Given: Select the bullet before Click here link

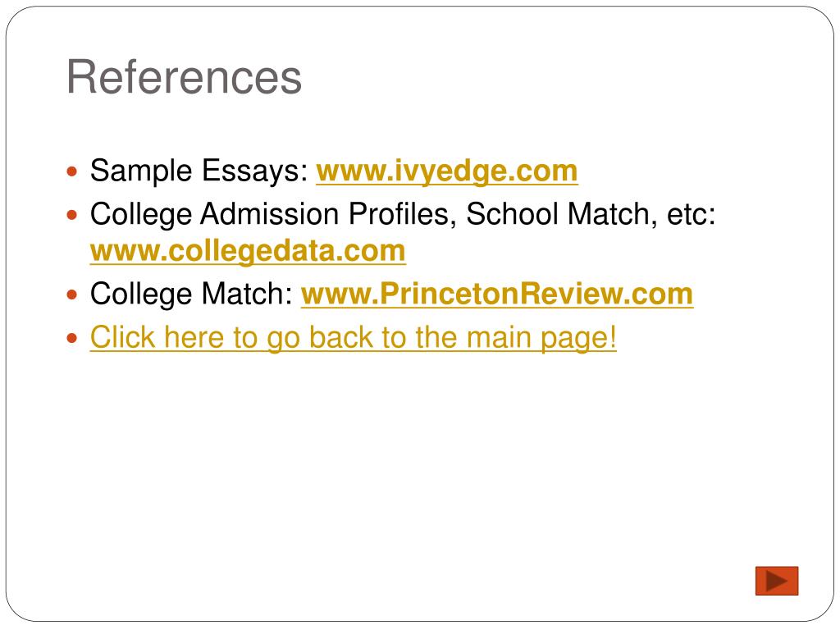Looking at the screenshot, I should pyautogui.click(x=72, y=339).
